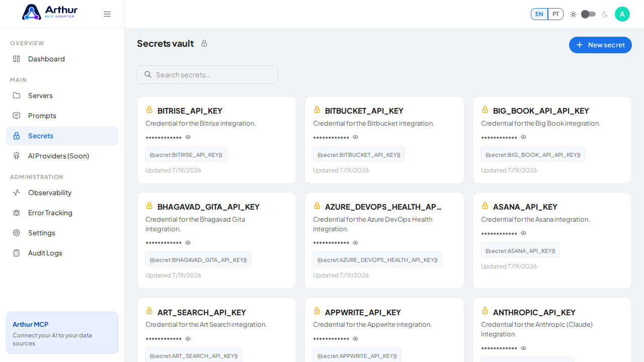Click the lock icon on AZURE_DEVOPS_HEALTH card
Screen dimensions: 644x362
point(317,206)
